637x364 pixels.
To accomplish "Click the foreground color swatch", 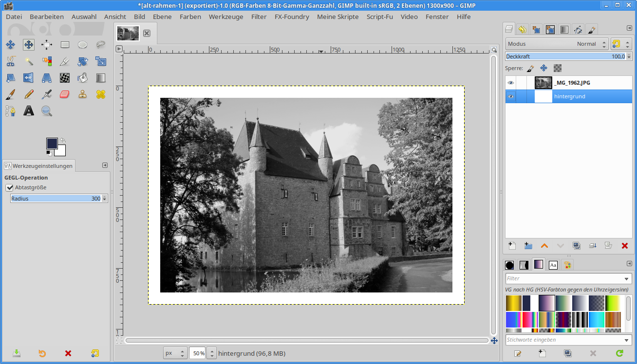I will point(52,143).
